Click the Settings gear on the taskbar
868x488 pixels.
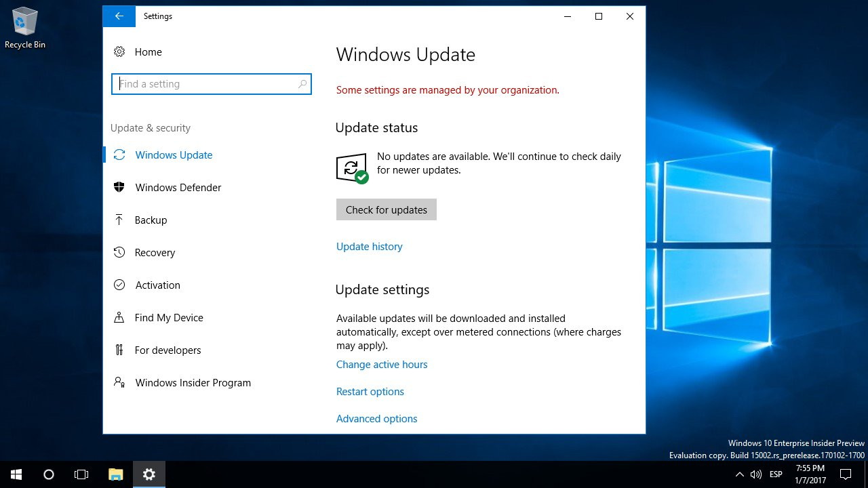point(149,474)
